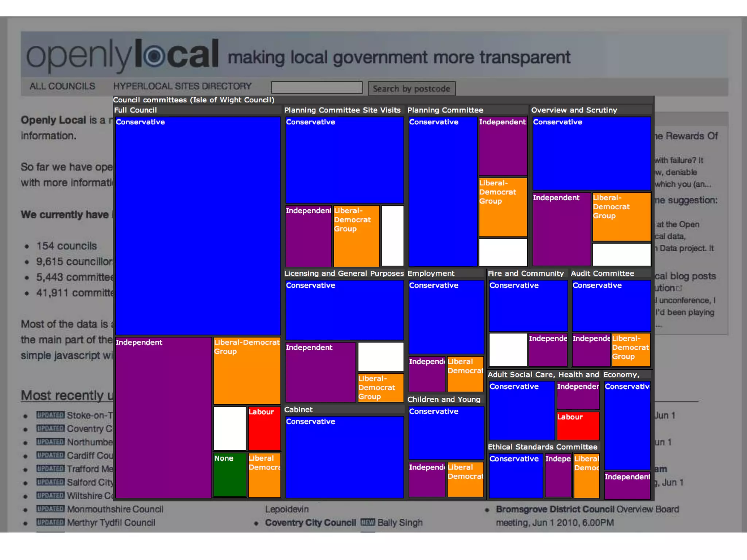Screen dimensions: 747x560
Task: Focus the postcode search input field
Action: (x=317, y=87)
